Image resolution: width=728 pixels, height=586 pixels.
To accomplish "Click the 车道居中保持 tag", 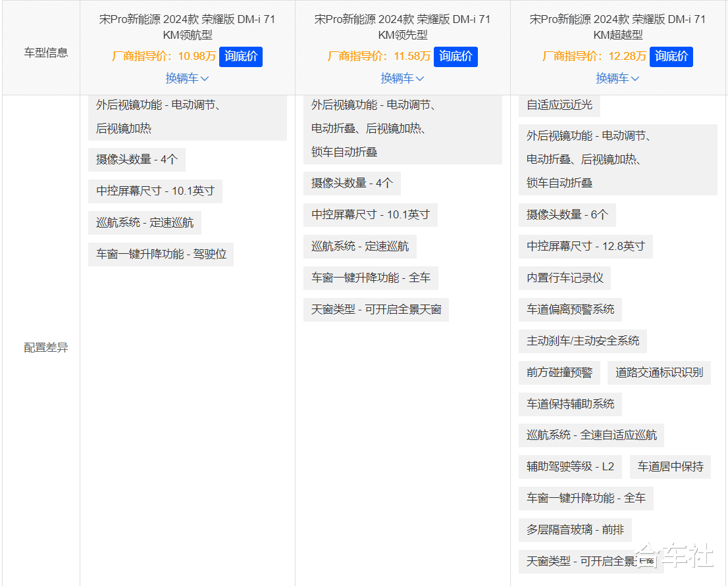I will [x=671, y=467].
